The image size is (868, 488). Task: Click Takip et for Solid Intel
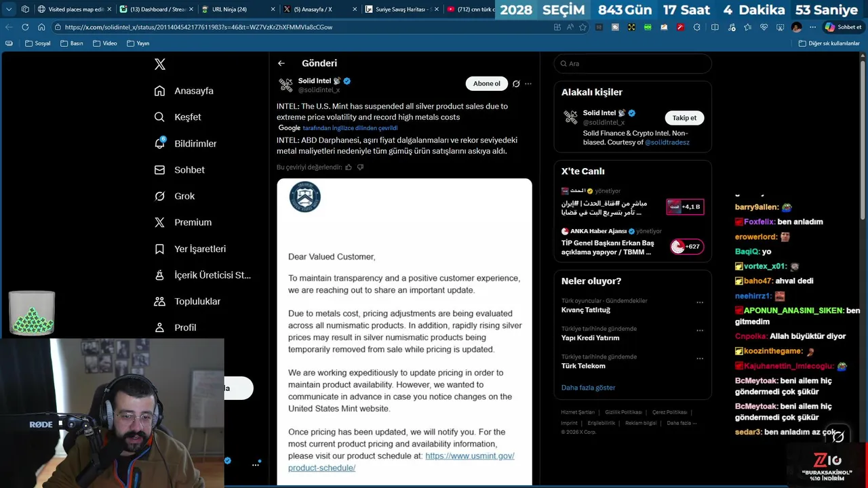pyautogui.click(x=684, y=118)
